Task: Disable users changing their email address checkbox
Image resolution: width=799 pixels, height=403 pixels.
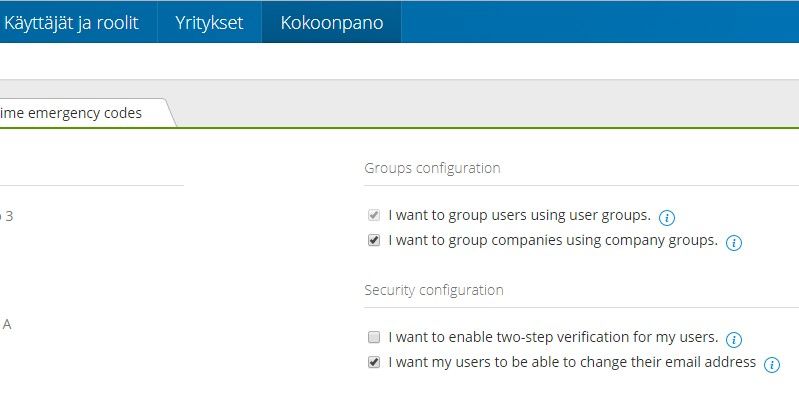Action: pos(374,362)
